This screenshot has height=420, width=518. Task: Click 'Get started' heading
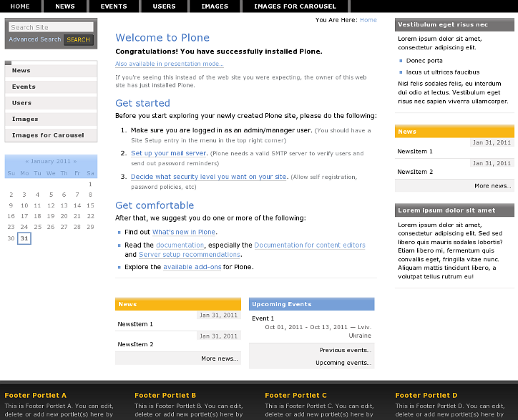[142, 103]
